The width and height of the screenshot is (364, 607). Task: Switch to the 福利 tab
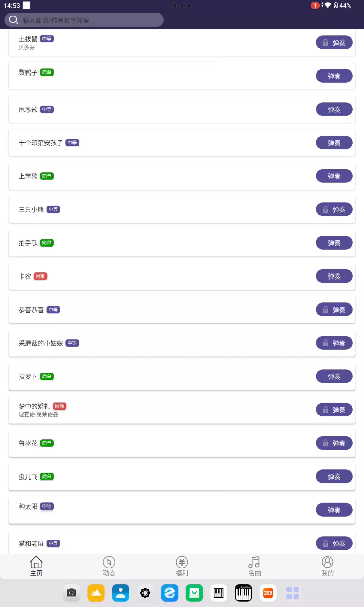pyautogui.click(x=182, y=566)
